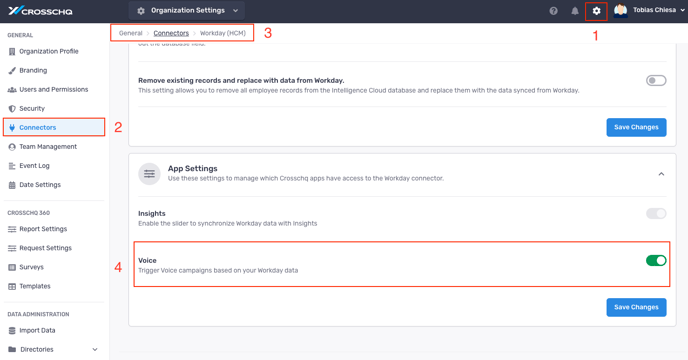Click the gear icon beside Organization Settings

tap(141, 11)
